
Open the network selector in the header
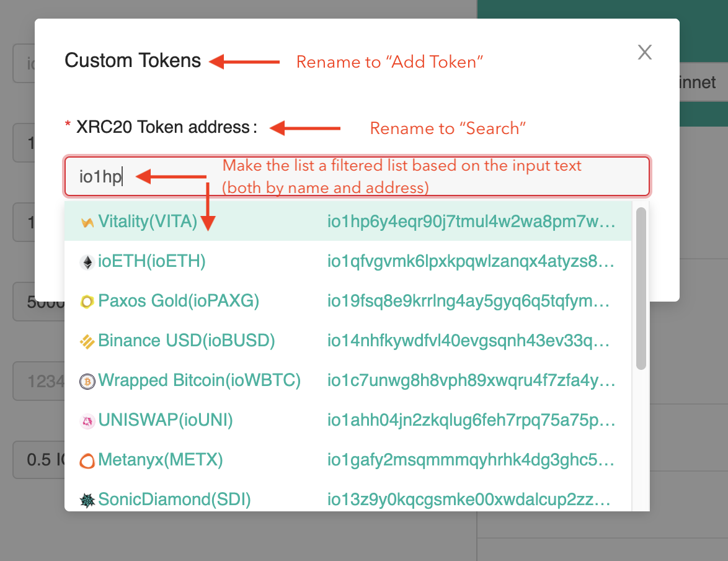point(699,81)
